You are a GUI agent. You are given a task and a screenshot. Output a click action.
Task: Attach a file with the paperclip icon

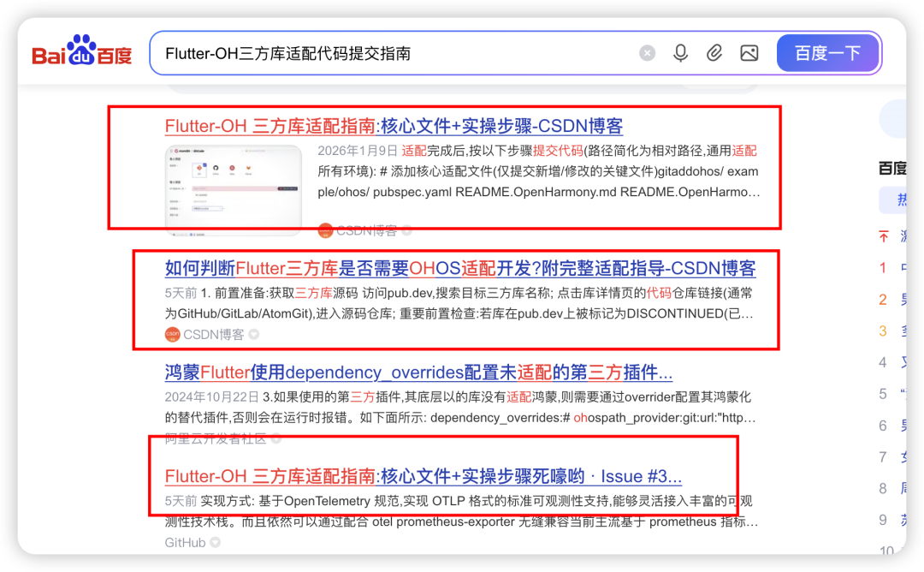coord(714,54)
